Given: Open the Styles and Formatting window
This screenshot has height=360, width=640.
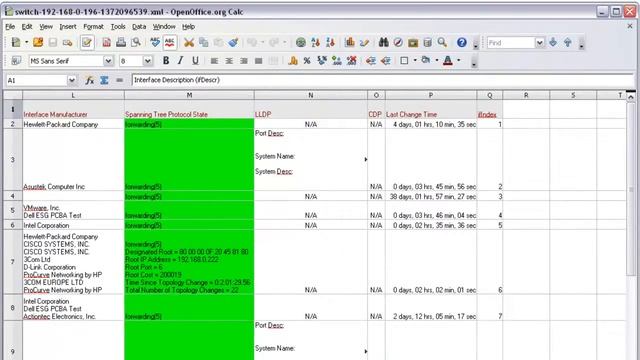Looking at the screenshot, I should click(x=16, y=61).
